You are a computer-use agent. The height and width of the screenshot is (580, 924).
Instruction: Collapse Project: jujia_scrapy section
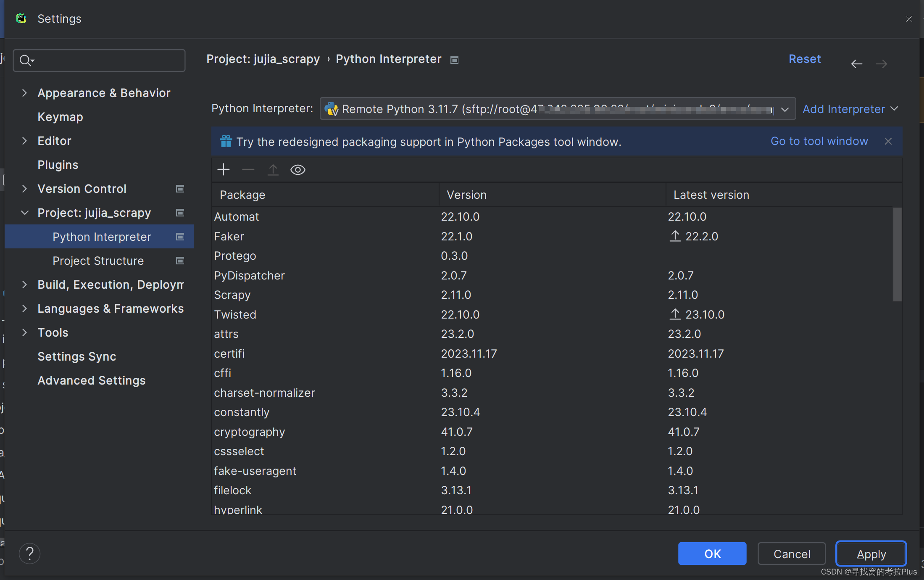click(24, 213)
